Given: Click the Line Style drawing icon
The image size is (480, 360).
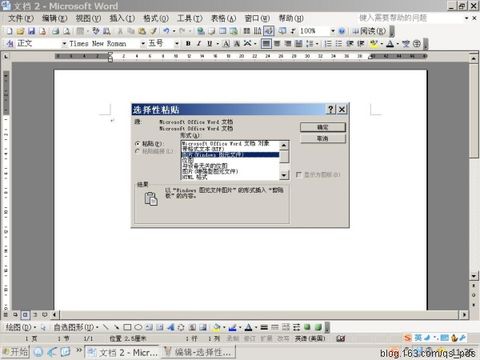Looking at the screenshot, I should 264,327.
